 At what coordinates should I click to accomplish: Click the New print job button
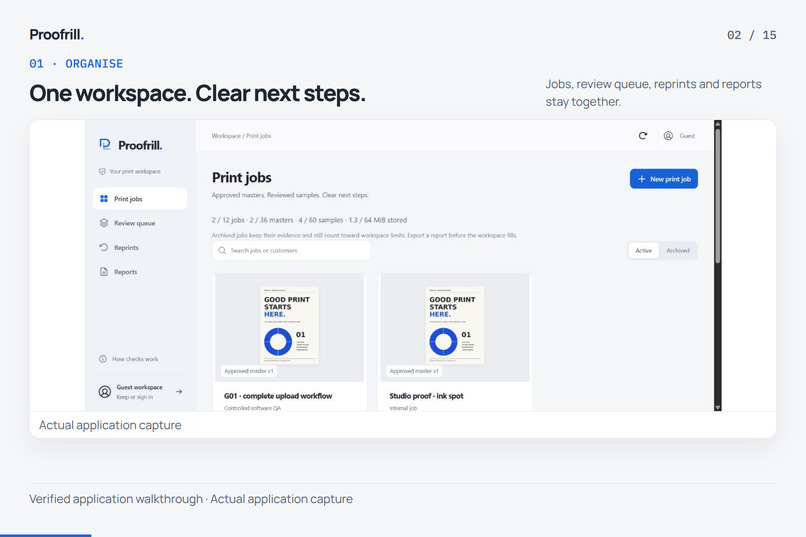click(664, 179)
